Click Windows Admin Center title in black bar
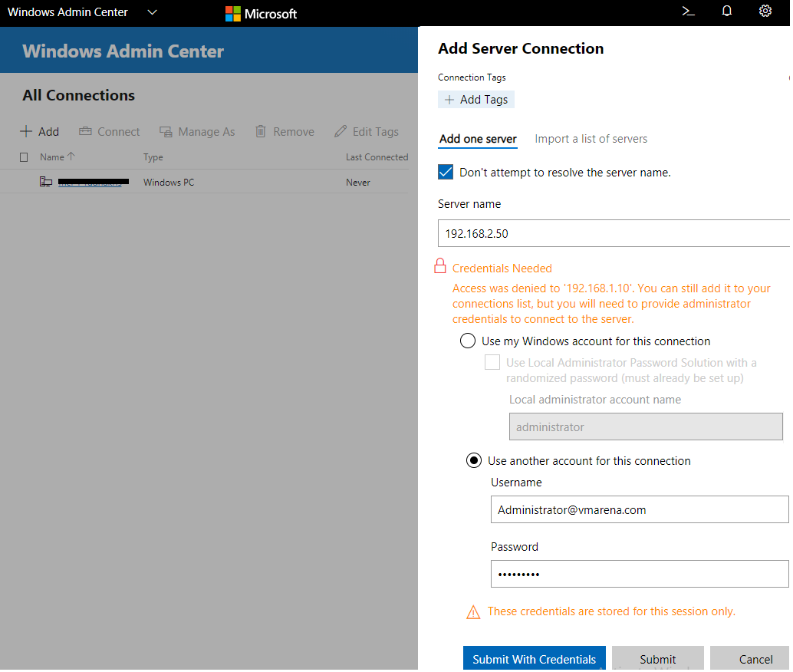The image size is (793, 672). pyautogui.click(x=67, y=12)
